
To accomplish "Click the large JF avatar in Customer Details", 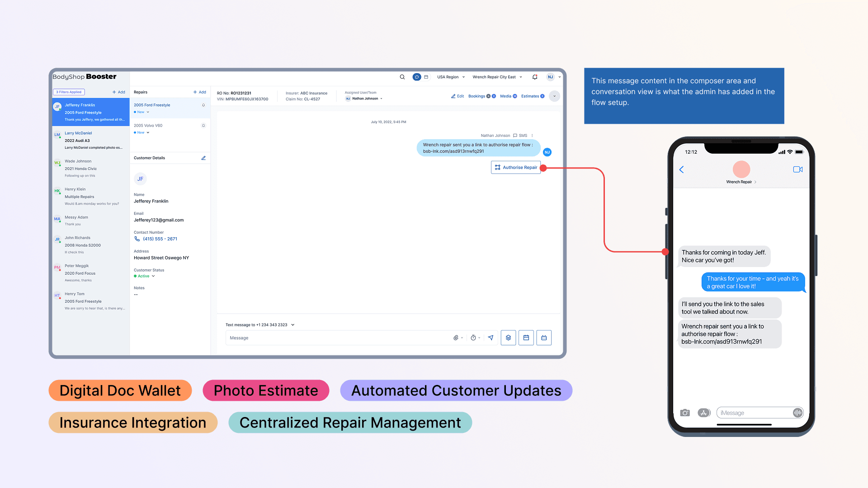I will coord(141,179).
